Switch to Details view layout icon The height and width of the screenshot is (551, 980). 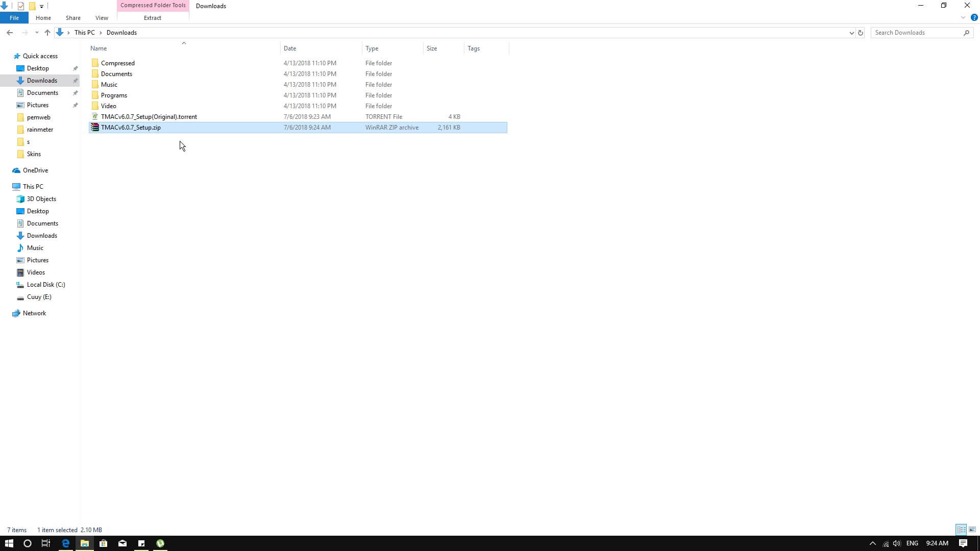[x=961, y=530]
